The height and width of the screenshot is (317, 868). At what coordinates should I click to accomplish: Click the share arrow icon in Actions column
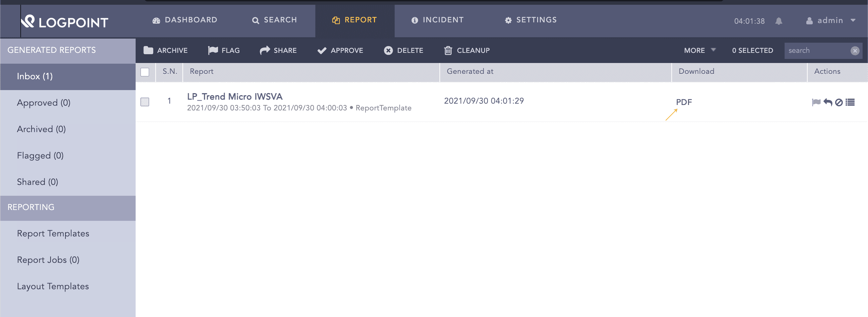pyautogui.click(x=828, y=102)
